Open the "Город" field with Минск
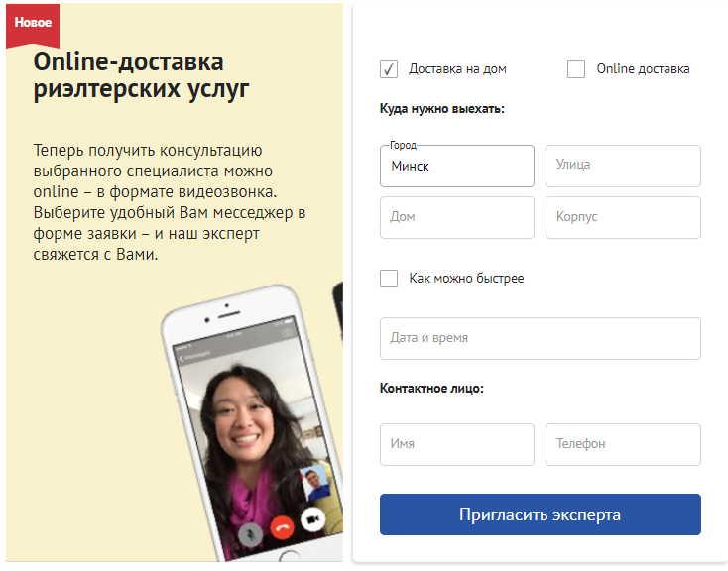The width and height of the screenshot is (728, 571). click(x=457, y=167)
